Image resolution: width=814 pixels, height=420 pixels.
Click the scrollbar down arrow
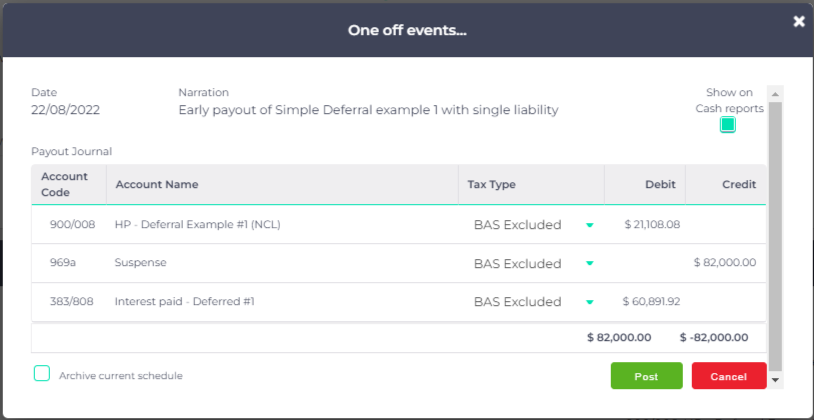[775, 380]
